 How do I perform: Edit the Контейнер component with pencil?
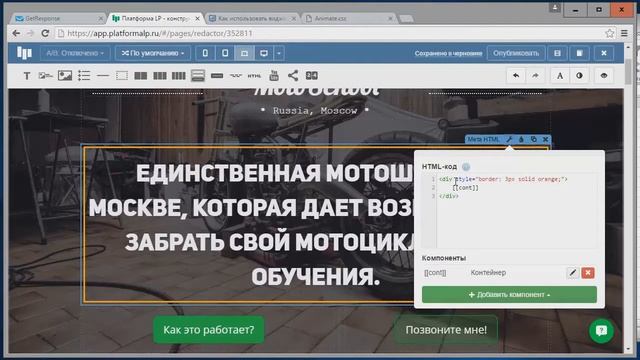point(573,273)
